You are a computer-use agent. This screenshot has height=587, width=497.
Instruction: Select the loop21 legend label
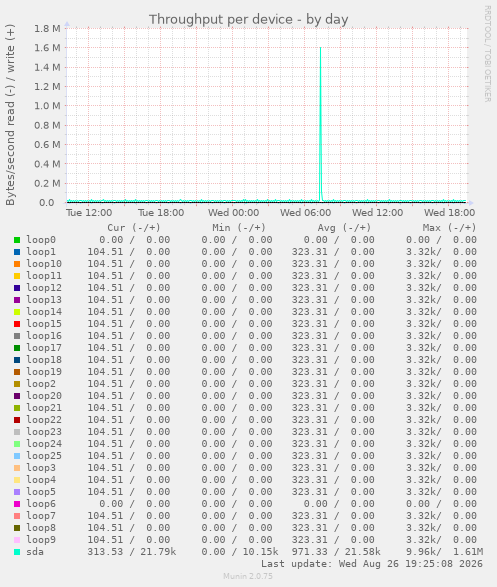coord(44,408)
